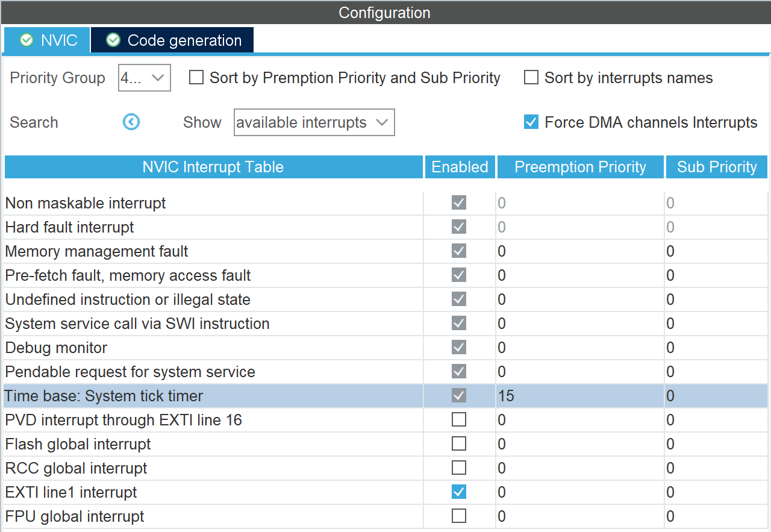Screen dimensions: 771x532
Task: Expand the Show available interrupts dropdown
Action: point(314,122)
